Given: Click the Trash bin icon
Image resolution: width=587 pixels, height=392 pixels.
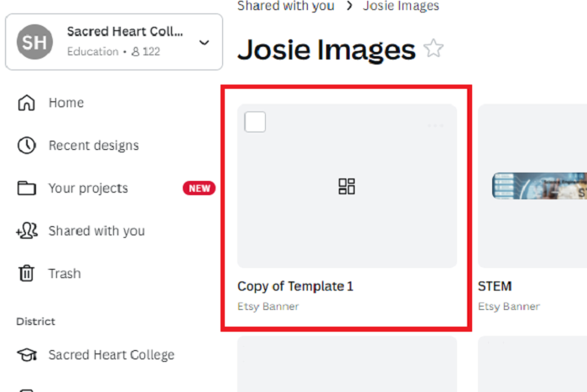Looking at the screenshot, I should (27, 274).
